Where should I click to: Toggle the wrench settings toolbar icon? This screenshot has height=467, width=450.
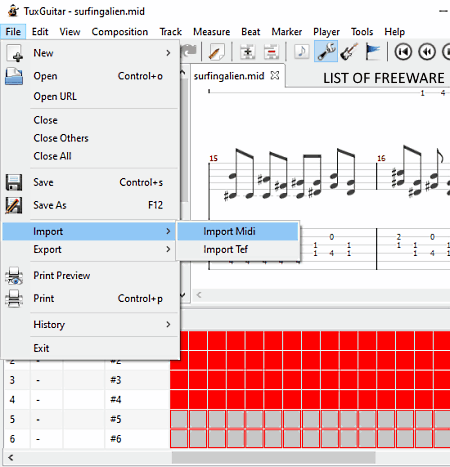point(326,51)
